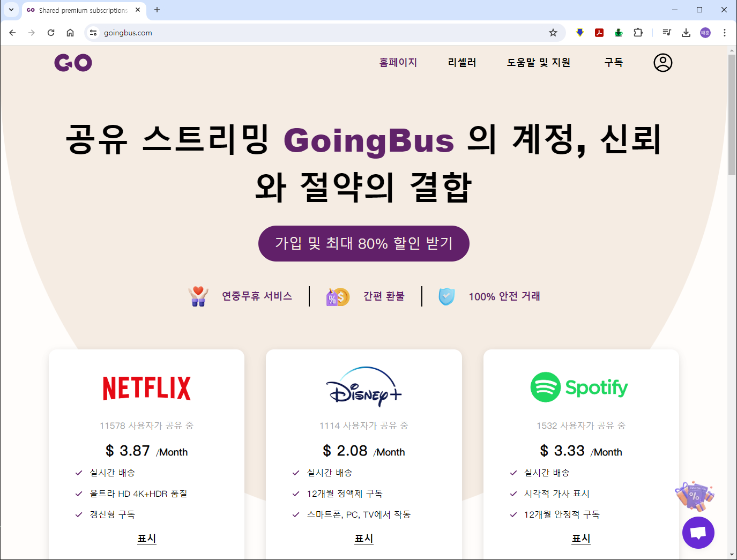Click 표시 link under Netflix

(x=147, y=539)
